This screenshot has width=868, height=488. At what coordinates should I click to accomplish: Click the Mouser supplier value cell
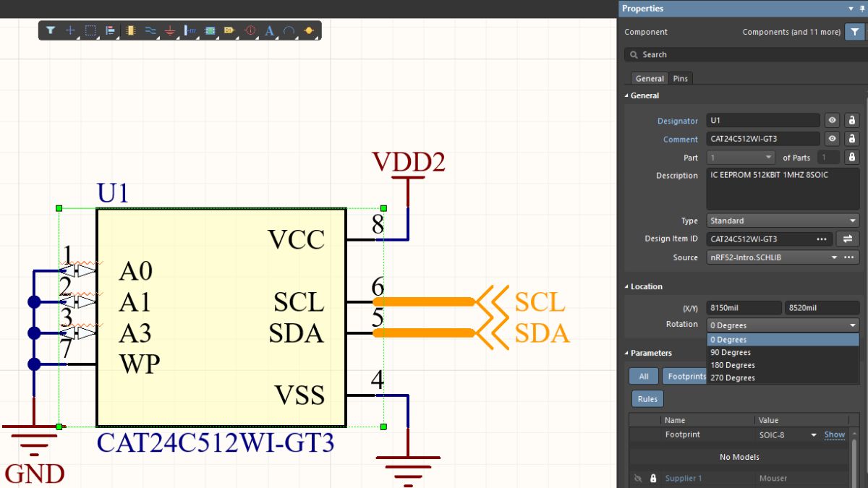[x=801, y=479]
